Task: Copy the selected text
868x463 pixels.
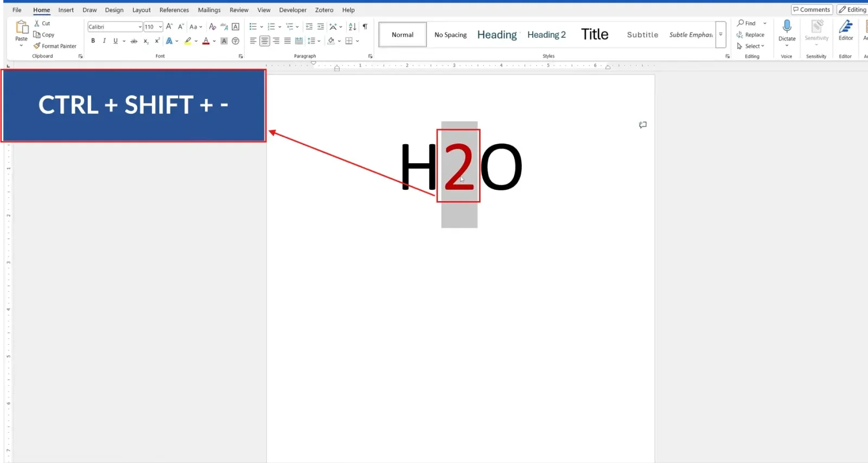Action: tap(44, 35)
